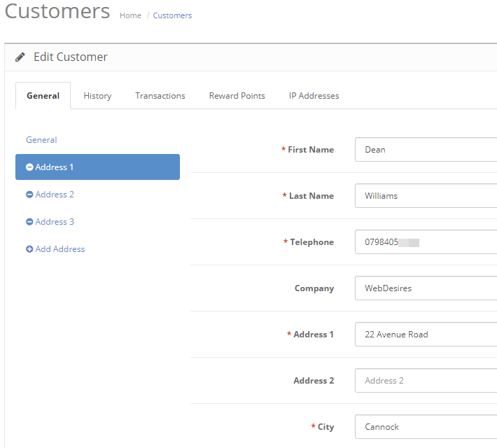The height and width of the screenshot is (448, 497).
Task: Open the Address 3 sidebar entry
Action: pyautogui.click(x=55, y=222)
